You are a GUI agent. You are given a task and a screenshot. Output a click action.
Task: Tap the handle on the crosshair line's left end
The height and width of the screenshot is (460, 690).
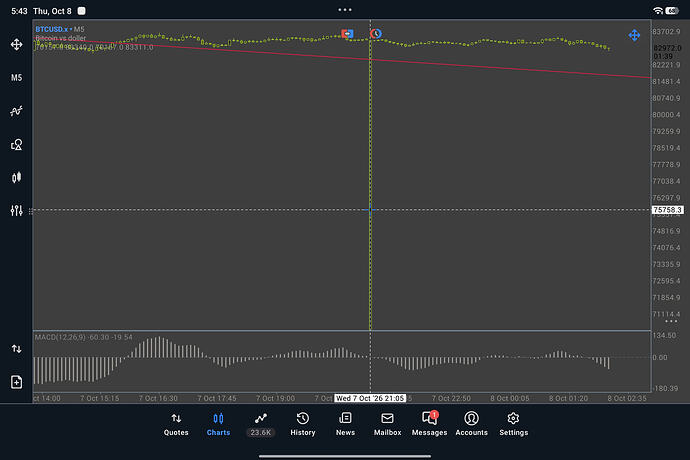30,211
